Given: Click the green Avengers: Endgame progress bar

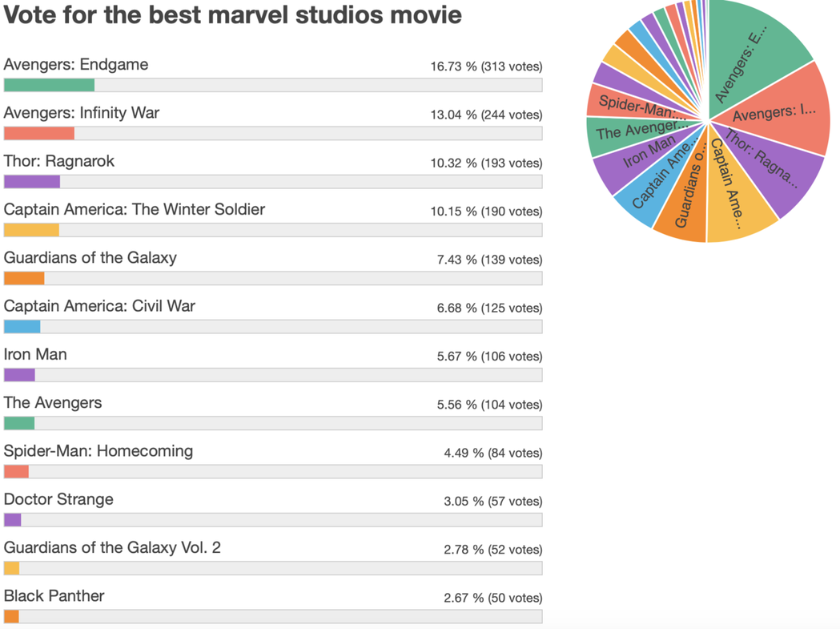Looking at the screenshot, I should coord(49,86).
